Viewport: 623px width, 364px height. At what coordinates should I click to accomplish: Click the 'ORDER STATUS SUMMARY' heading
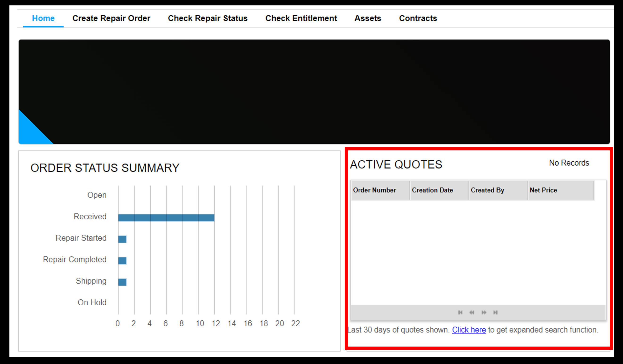(105, 168)
